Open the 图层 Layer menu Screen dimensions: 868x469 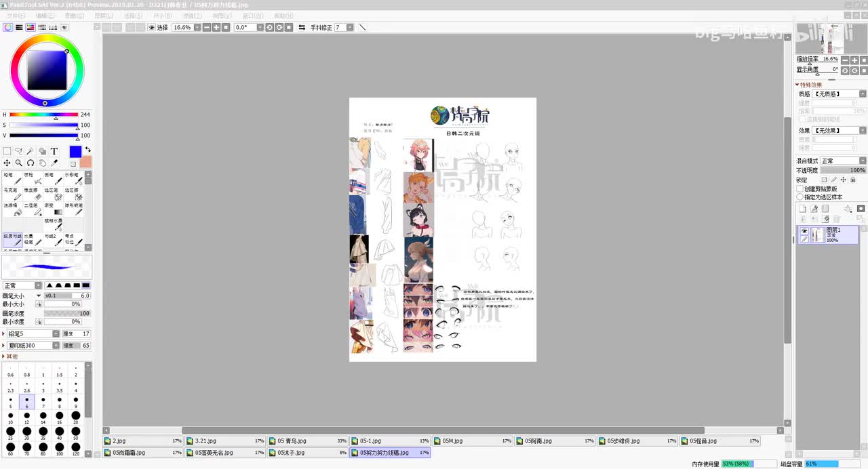[x=104, y=16]
